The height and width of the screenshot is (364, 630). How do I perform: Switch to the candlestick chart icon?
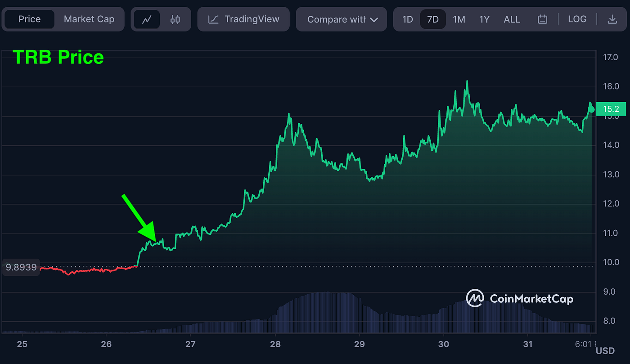pyautogui.click(x=175, y=19)
